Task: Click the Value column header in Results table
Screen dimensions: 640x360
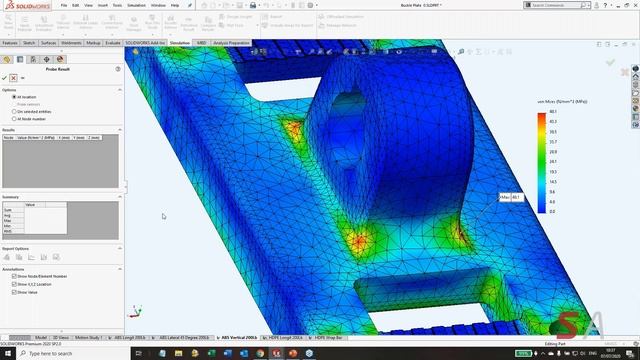Action: point(36,138)
